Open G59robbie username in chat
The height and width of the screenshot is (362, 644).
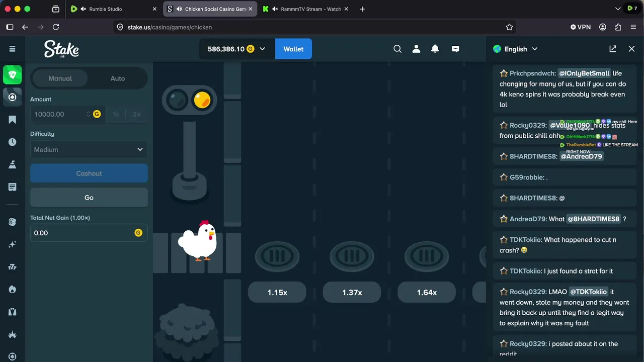coord(527,177)
